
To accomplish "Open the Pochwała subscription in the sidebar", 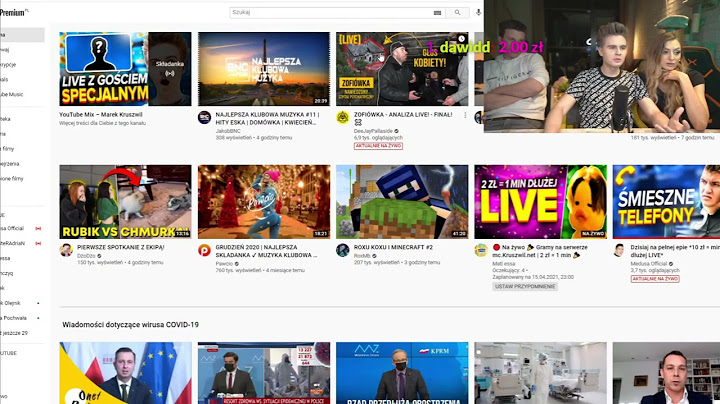I will [x=13, y=318].
